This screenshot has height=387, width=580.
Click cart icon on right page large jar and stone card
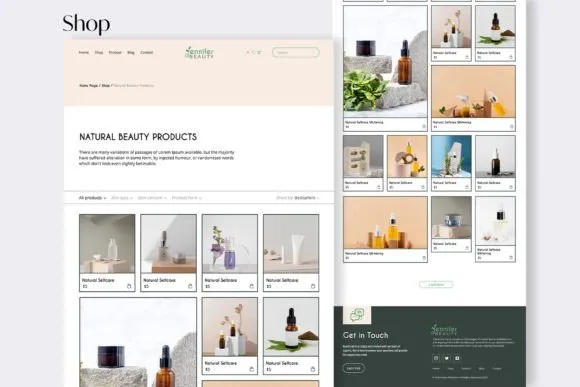tap(424, 127)
